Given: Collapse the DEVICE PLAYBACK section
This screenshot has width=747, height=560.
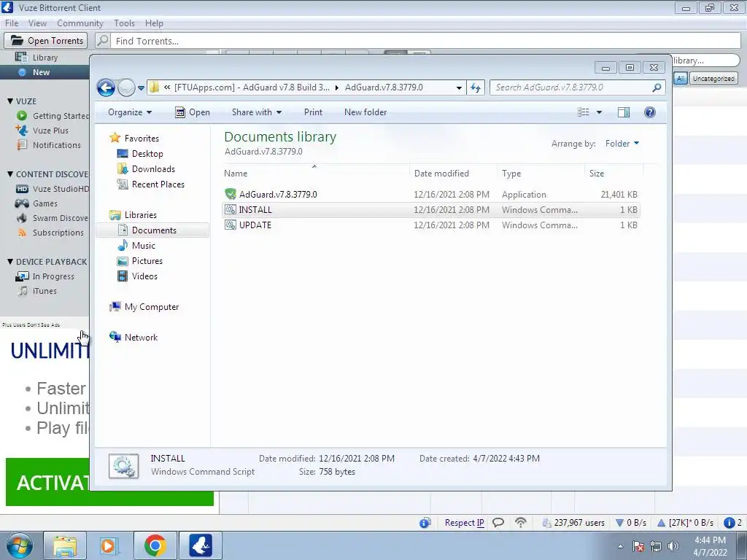Looking at the screenshot, I should click(x=10, y=262).
